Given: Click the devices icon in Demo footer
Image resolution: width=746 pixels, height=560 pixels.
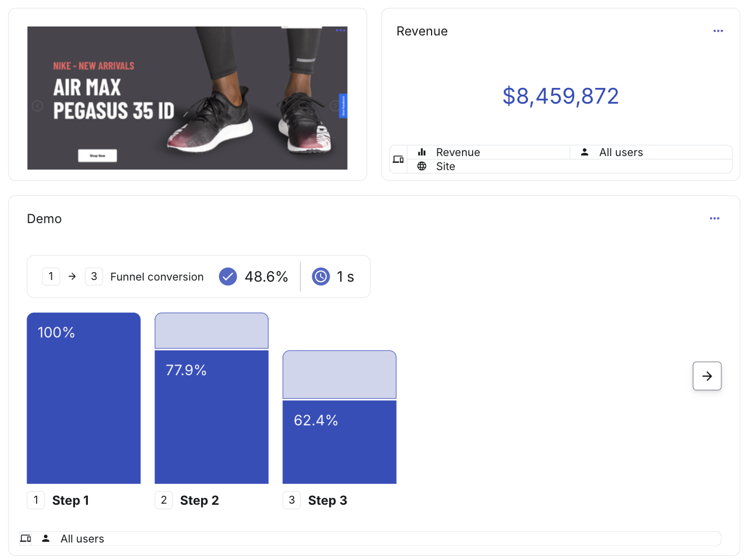Looking at the screenshot, I should click(x=26, y=539).
